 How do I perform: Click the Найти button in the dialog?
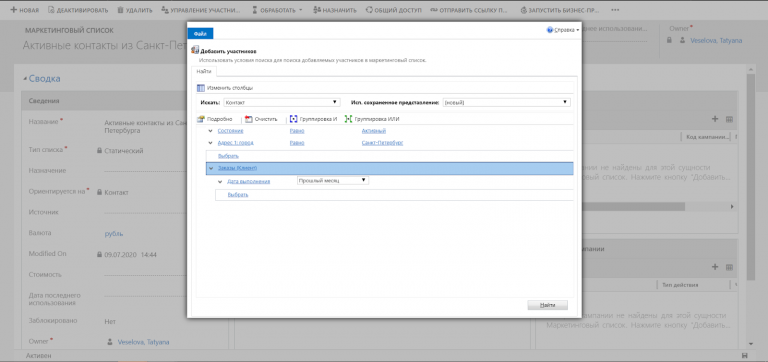[x=548, y=305]
